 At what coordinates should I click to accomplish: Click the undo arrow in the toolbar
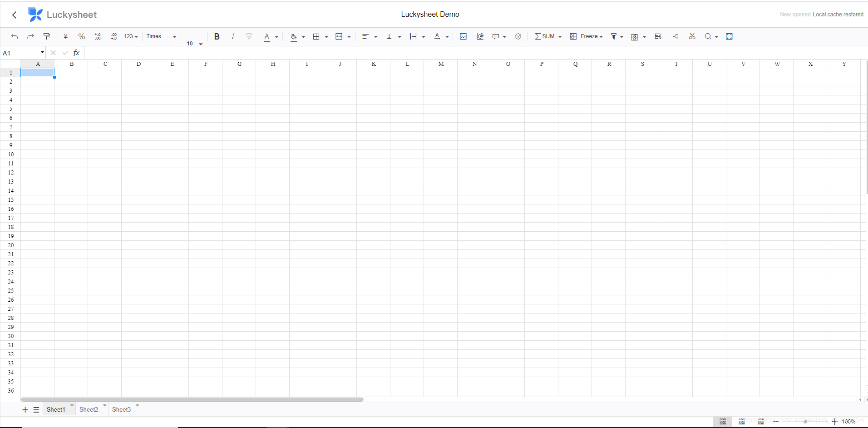(x=15, y=36)
